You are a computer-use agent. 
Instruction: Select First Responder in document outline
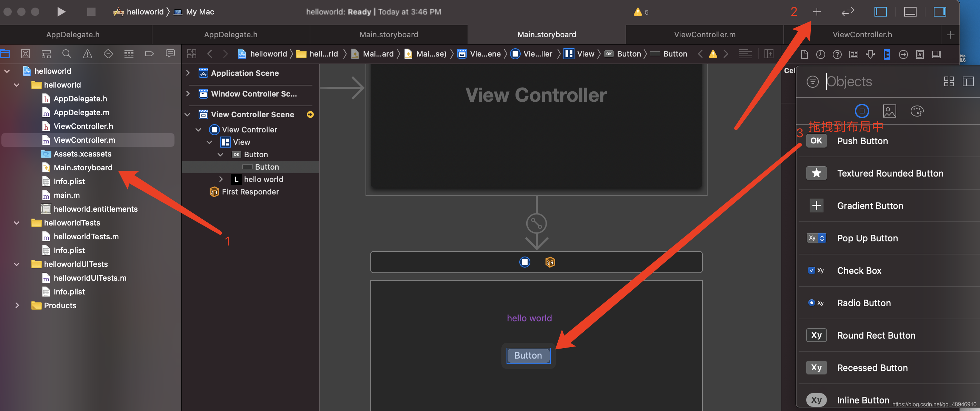(250, 192)
